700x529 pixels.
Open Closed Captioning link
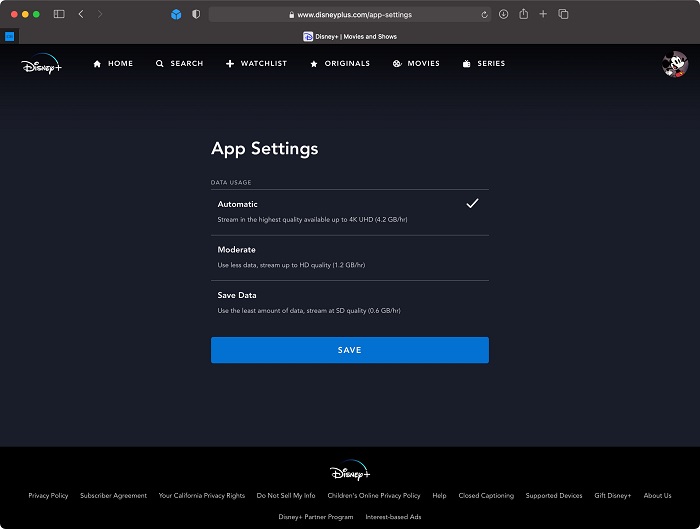486,496
